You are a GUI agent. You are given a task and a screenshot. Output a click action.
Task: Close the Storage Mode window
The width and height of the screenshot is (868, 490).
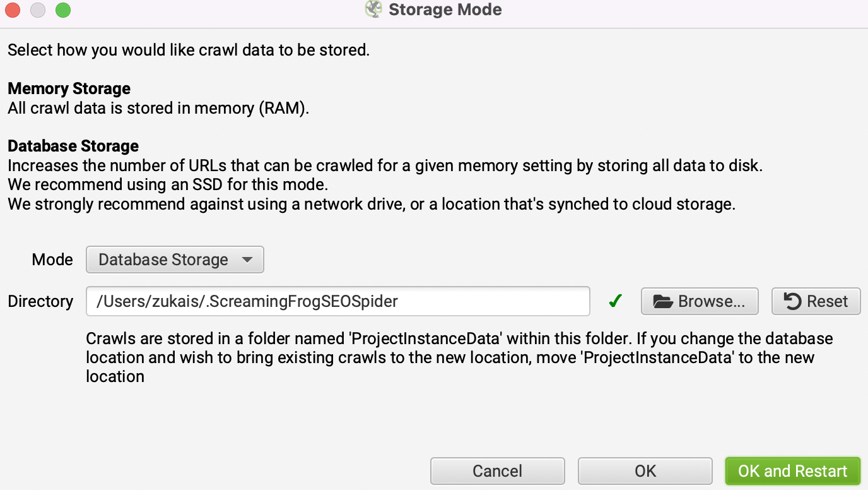coord(12,10)
